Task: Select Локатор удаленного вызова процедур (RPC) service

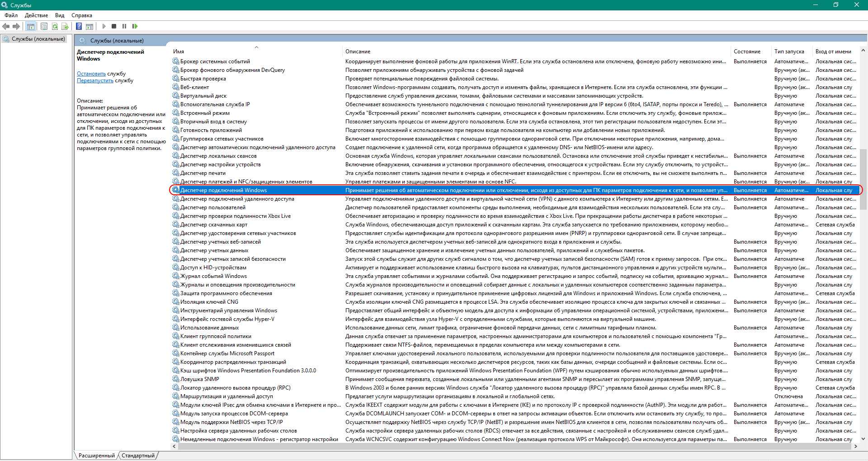Action: [x=236, y=388]
